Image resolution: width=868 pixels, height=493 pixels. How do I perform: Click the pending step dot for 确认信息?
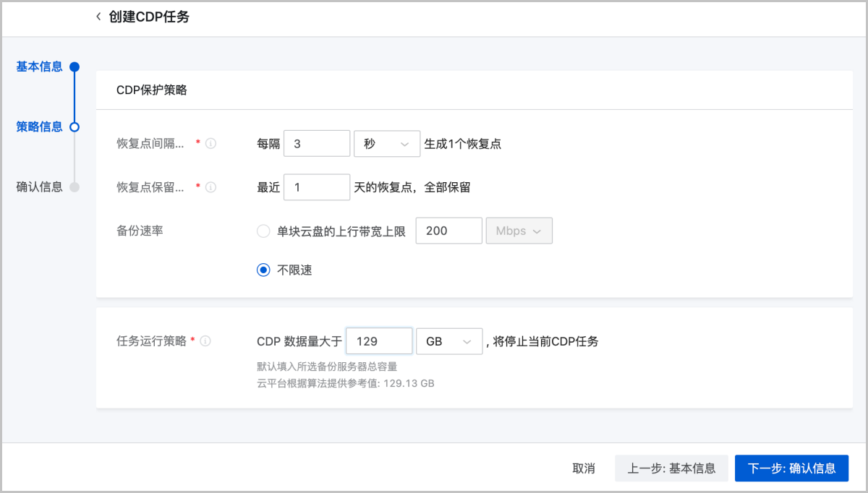pyautogui.click(x=75, y=187)
